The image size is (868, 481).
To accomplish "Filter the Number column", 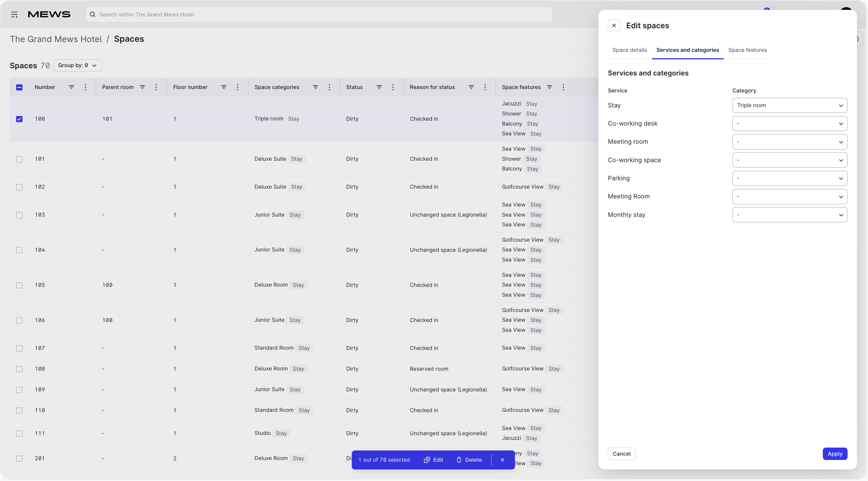I will 71,87.
